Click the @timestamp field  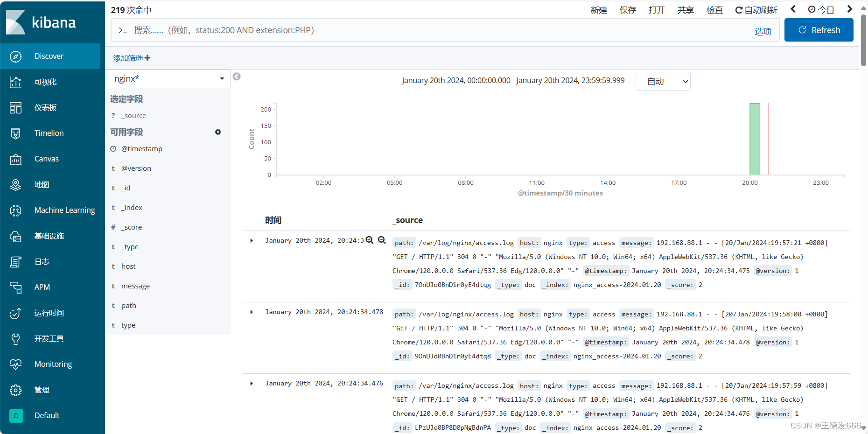click(142, 149)
